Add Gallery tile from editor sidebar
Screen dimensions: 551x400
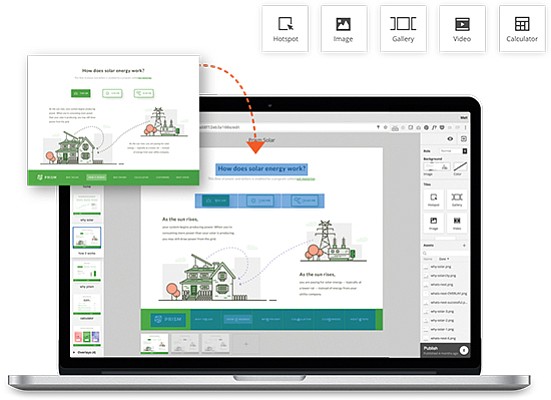[x=457, y=199]
